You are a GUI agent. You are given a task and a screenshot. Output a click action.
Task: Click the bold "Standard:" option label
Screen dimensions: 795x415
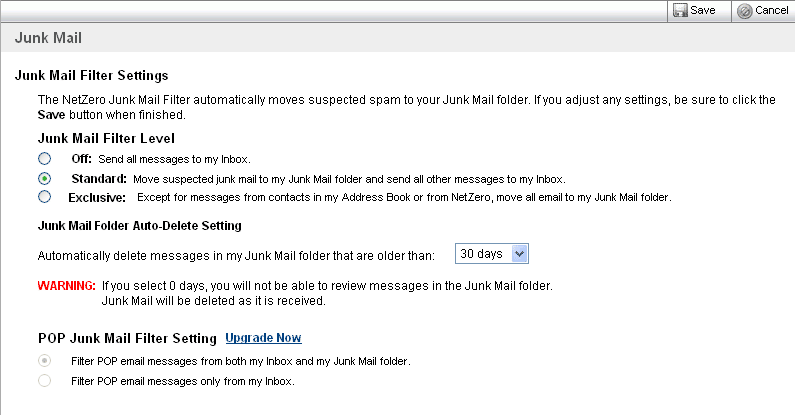99,179
